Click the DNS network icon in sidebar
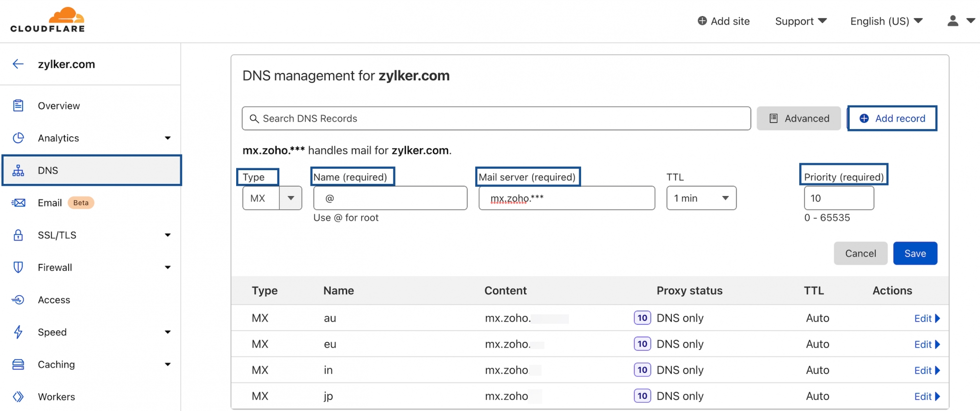This screenshot has height=411, width=980. (x=18, y=170)
